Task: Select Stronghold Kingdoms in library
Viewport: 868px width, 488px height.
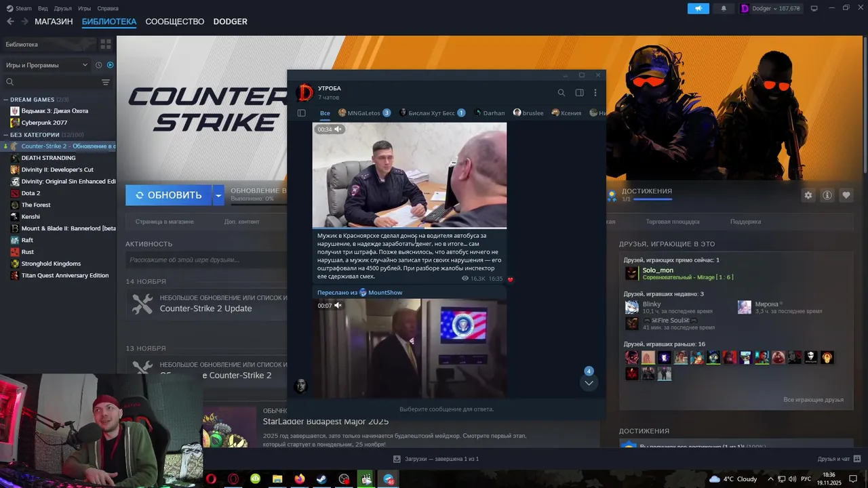Action: [51, 264]
